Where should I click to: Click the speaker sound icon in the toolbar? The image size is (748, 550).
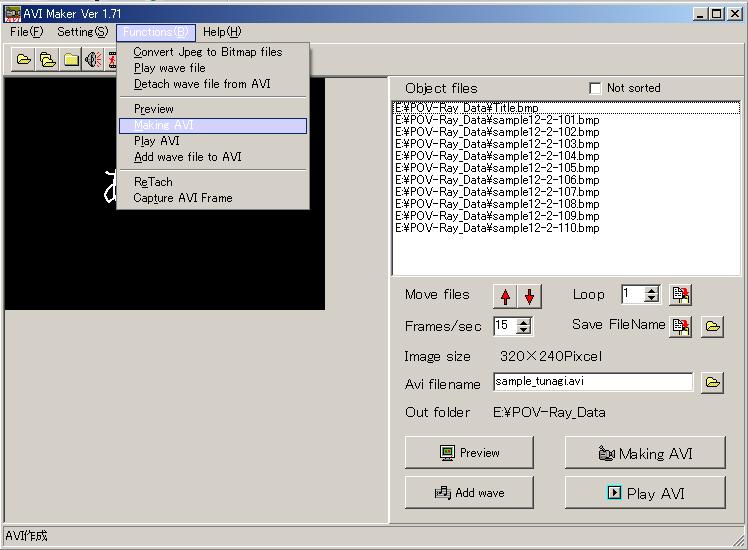pyautogui.click(x=93, y=60)
